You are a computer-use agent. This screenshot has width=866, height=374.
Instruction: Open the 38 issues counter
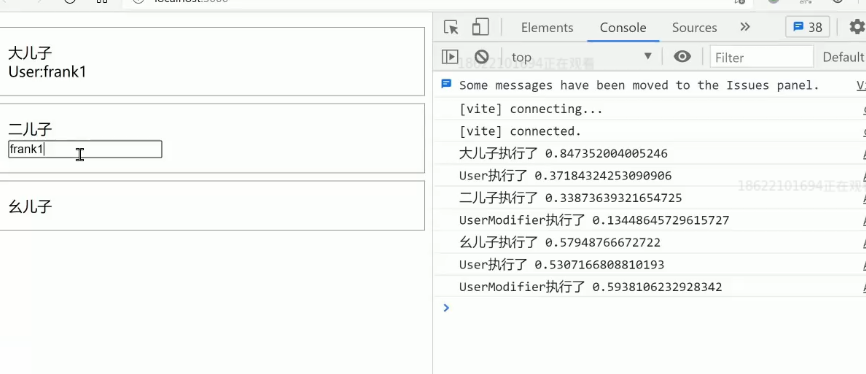point(807,27)
